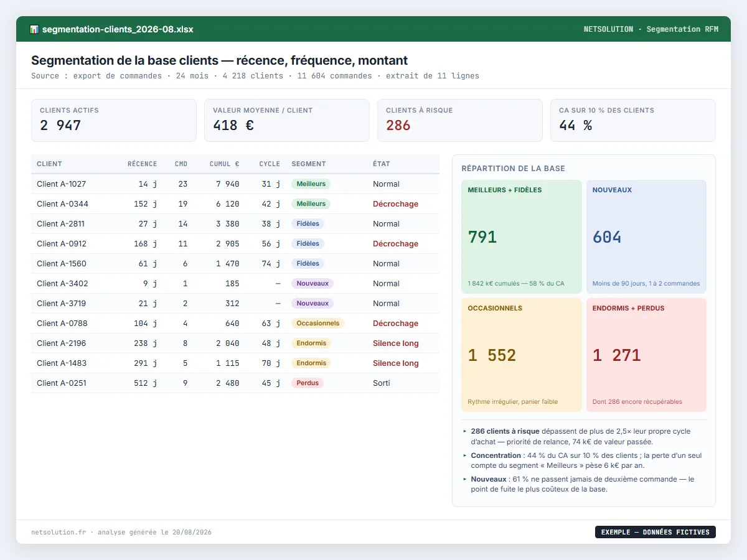Click Meilleurs badge for Client A-1027
Viewport: 747px width, 560px height.
tap(311, 184)
